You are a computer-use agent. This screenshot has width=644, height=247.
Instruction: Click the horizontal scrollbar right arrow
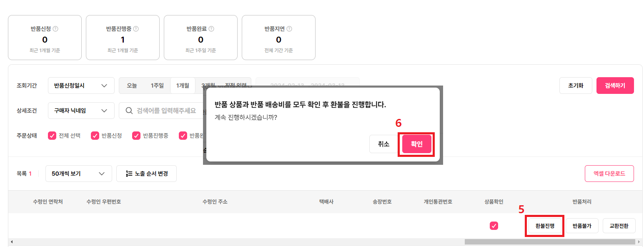tap(639, 242)
